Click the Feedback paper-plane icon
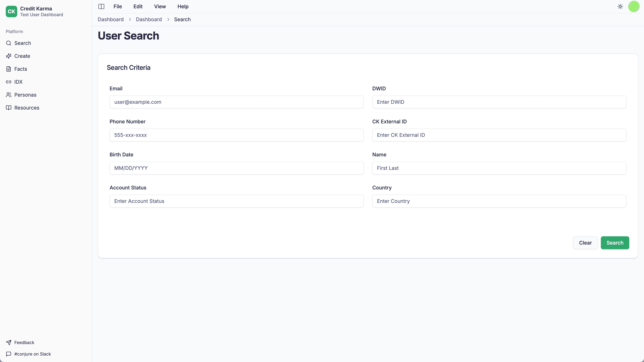The image size is (644, 362). [x=8, y=342]
